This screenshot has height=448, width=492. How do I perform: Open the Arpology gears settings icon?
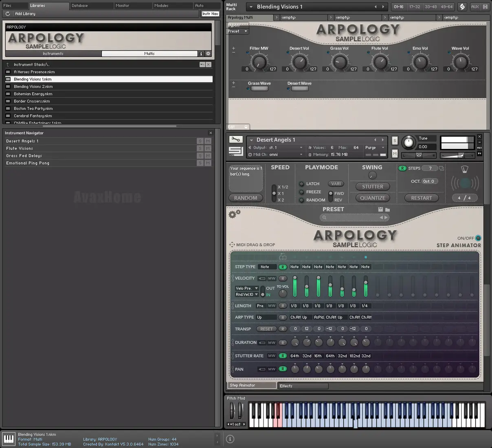click(x=234, y=213)
